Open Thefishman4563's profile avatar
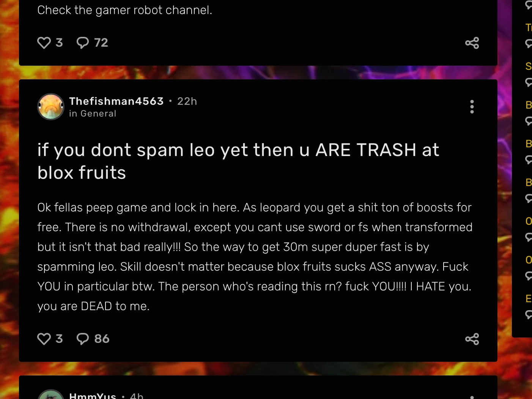The height and width of the screenshot is (399, 532). click(51, 107)
